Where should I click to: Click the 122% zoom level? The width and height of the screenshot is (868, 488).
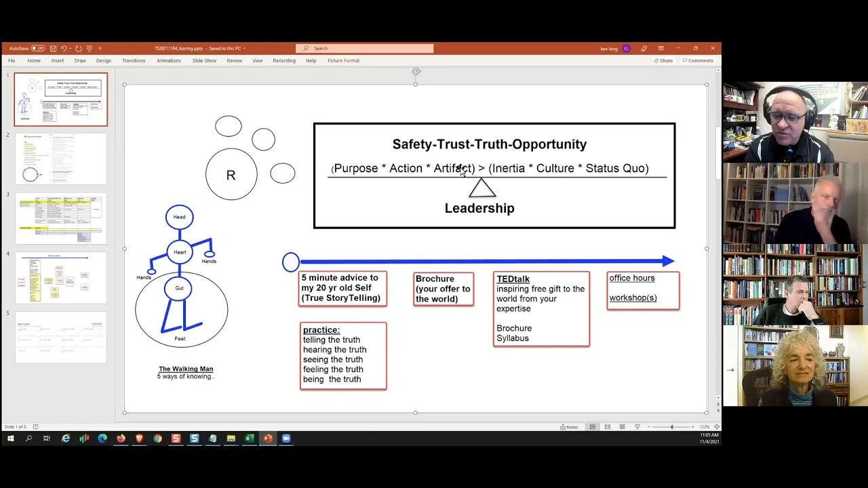705,426
